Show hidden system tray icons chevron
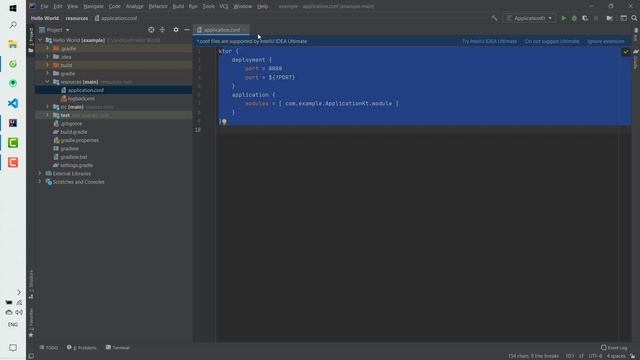 (19, 292)
